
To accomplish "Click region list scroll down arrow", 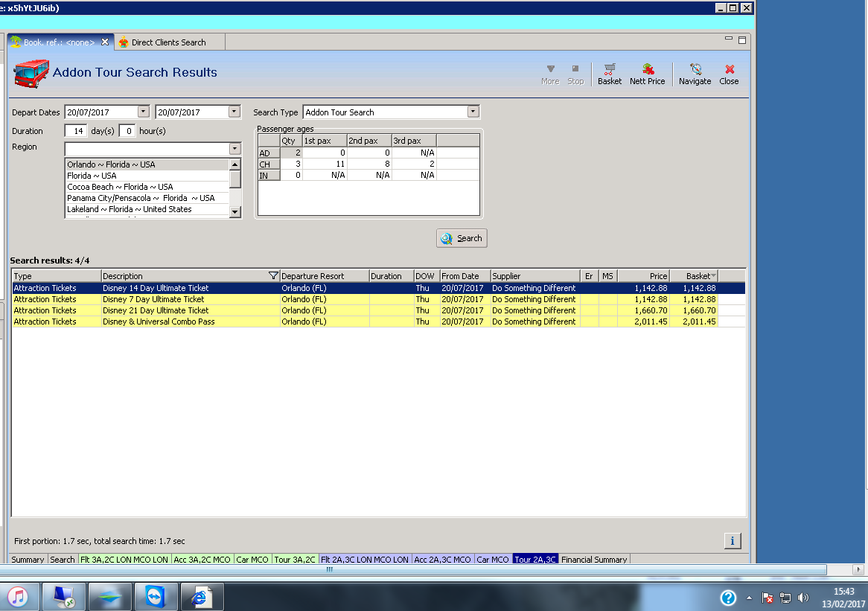I will point(234,212).
